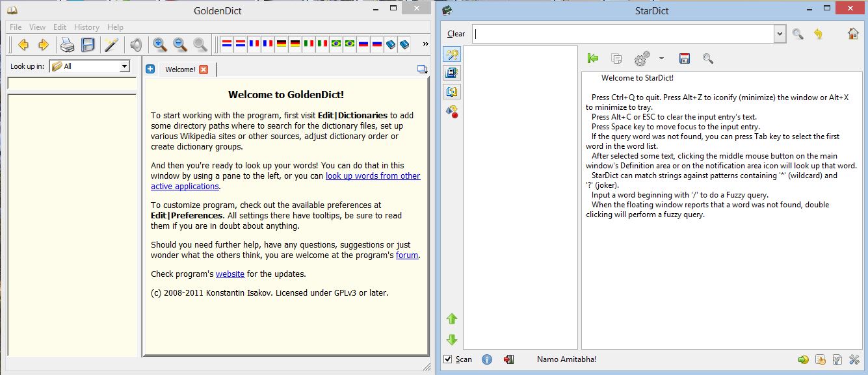Screen dimensions: 868x375
Task: Expand the GoldenDict toolbar overflow chevron
Action: click(x=426, y=44)
